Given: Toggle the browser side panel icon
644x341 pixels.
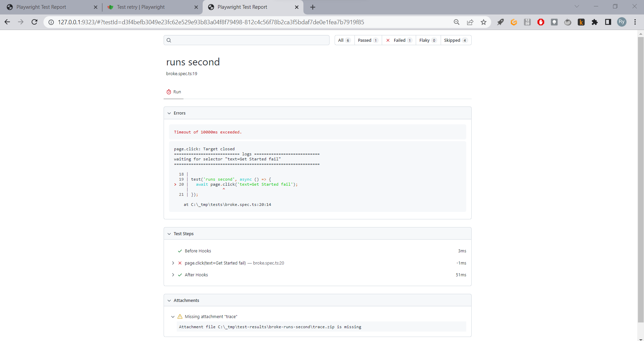Looking at the screenshot, I should (608, 22).
